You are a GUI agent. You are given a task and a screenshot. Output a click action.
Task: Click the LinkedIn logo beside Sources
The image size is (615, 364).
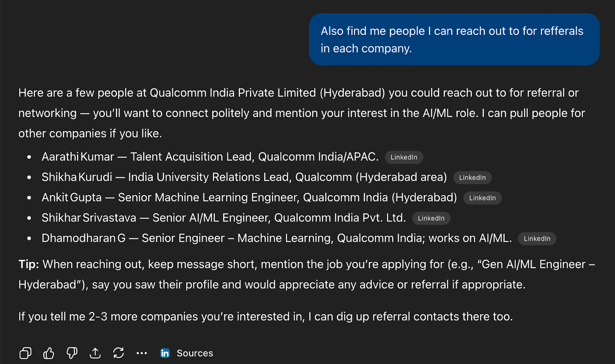[x=165, y=353]
